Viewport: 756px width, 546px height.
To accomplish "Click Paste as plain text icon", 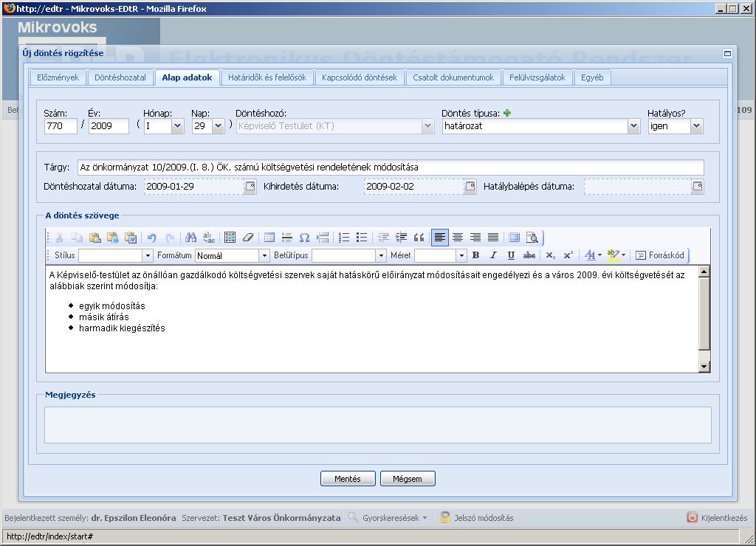I will pos(113,238).
